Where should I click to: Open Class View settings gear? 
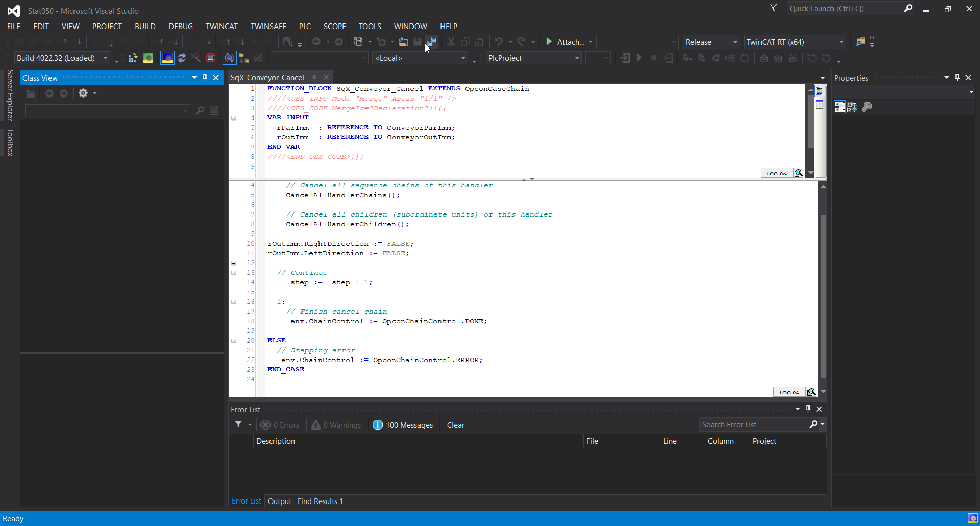point(83,93)
